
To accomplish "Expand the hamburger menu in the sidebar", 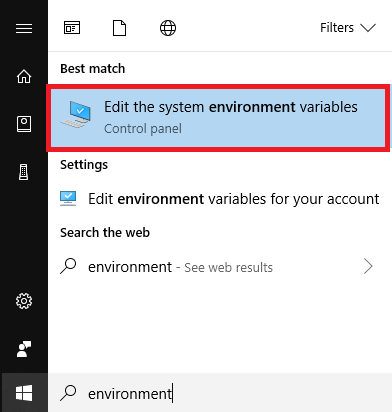I will pyautogui.click(x=24, y=28).
